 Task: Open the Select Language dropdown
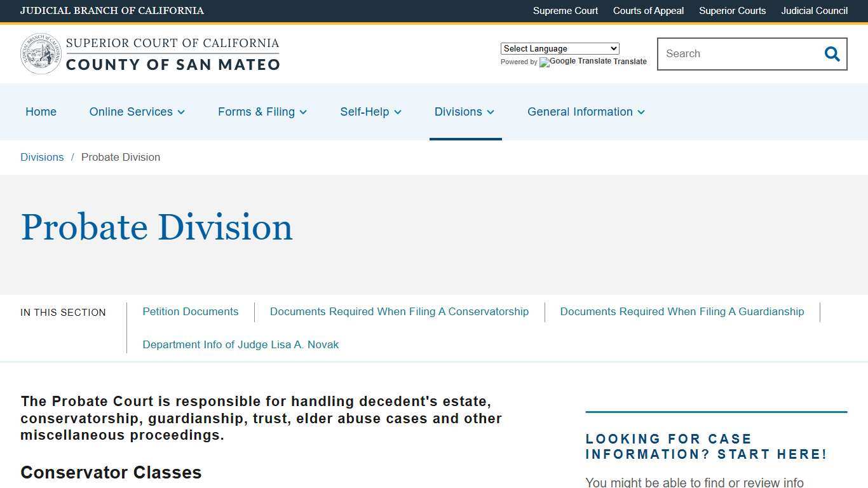pos(559,48)
